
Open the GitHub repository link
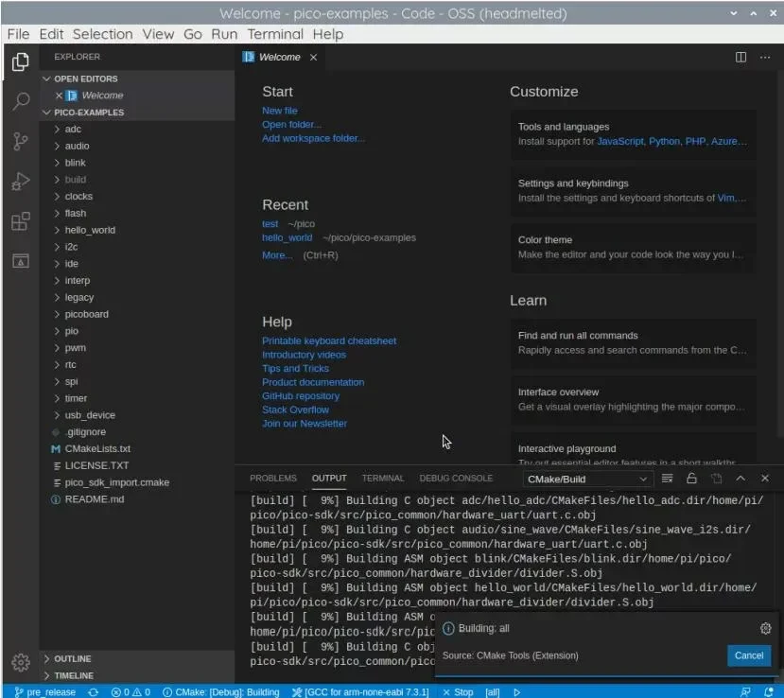coord(301,396)
